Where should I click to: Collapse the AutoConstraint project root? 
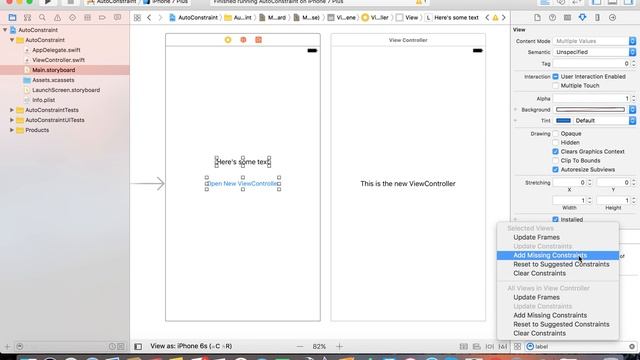click(x=5, y=30)
